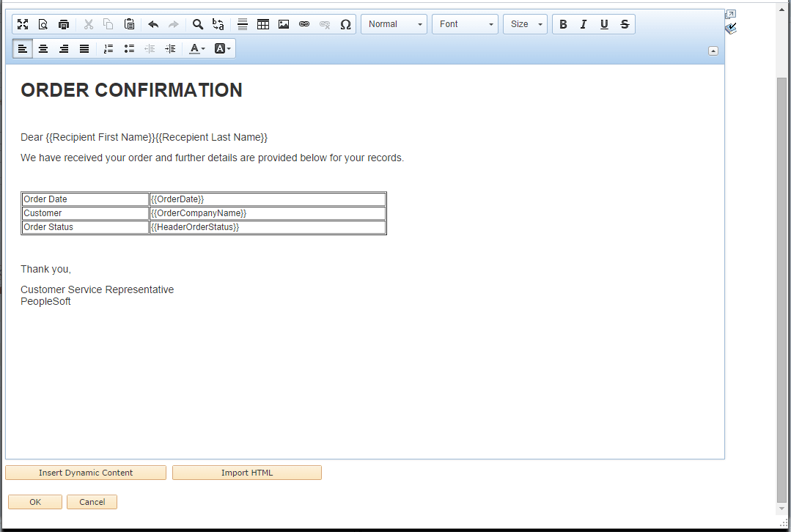Click the Undo icon
791x532 pixels.
pyautogui.click(x=152, y=23)
